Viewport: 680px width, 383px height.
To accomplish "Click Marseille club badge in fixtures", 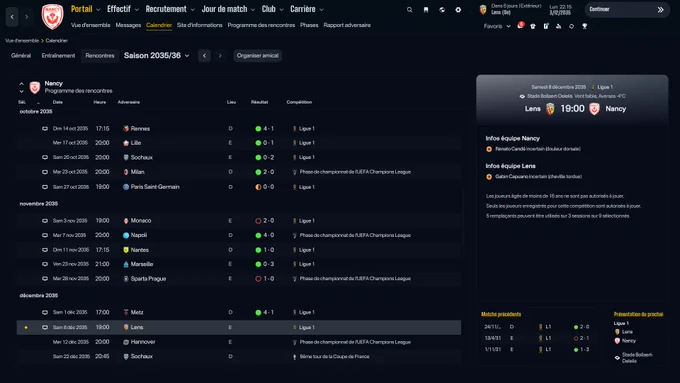I will [126, 264].
